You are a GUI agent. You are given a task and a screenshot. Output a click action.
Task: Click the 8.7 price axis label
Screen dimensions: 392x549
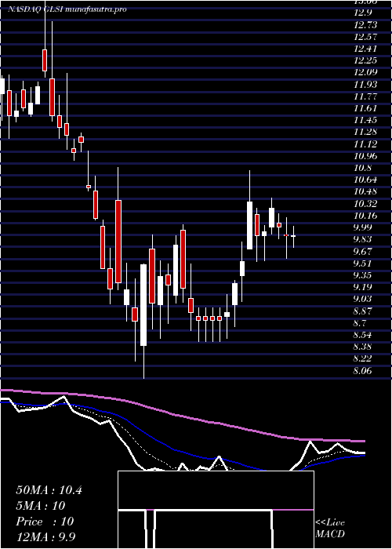361,323
